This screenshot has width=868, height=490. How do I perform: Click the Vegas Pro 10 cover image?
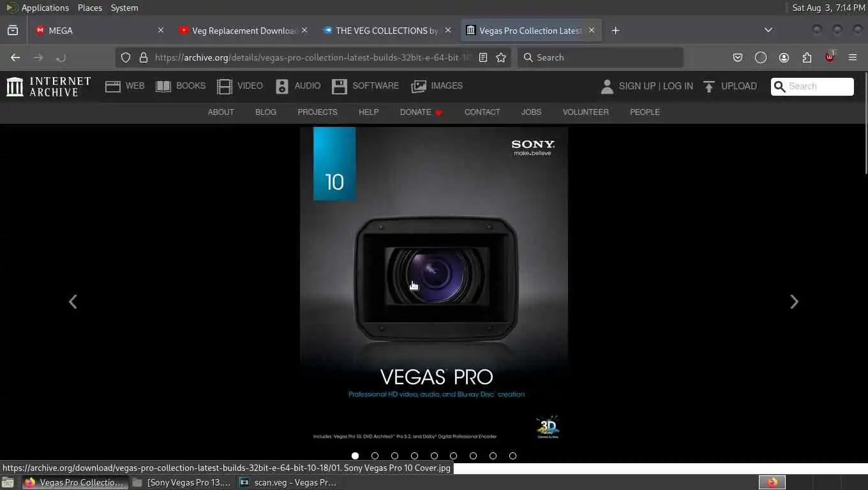coord(434,285)
